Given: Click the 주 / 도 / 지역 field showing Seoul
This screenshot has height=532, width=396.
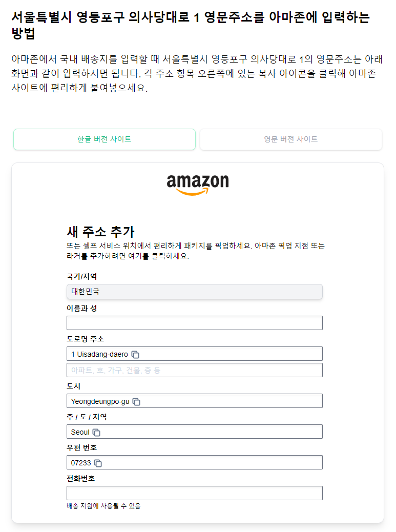Looking at the screenshot, I should [194, 432].
